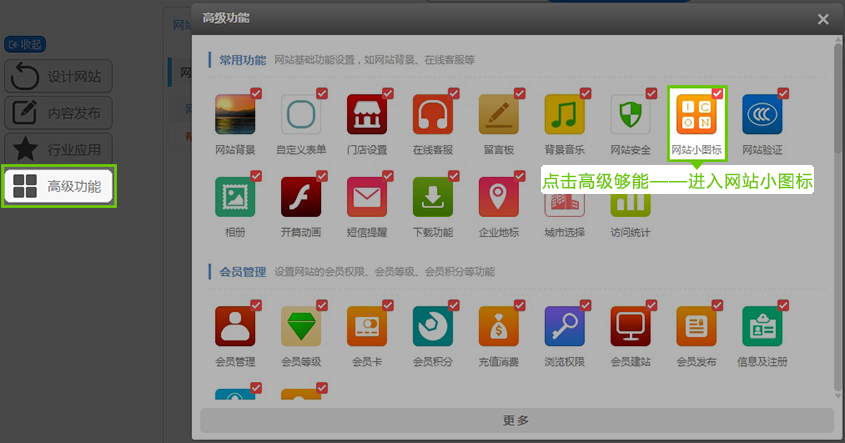The height and width of the screenshot is (443, 845).
Task: Close the 高级功能 dialog
Action: tap(823, 18)
